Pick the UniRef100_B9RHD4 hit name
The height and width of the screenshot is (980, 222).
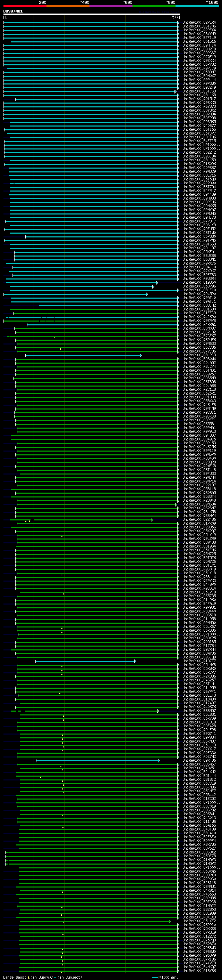coord(199,114)
